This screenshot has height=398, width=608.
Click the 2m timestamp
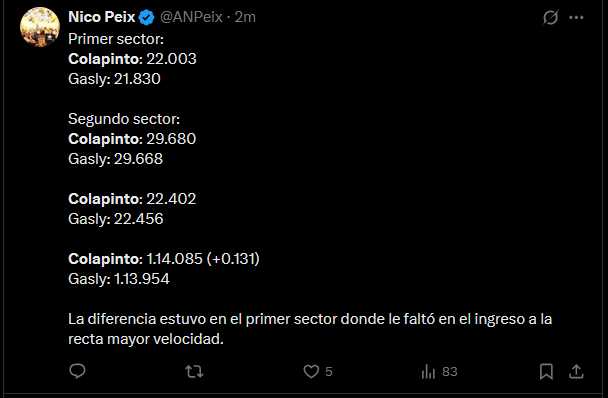(245, 17)
